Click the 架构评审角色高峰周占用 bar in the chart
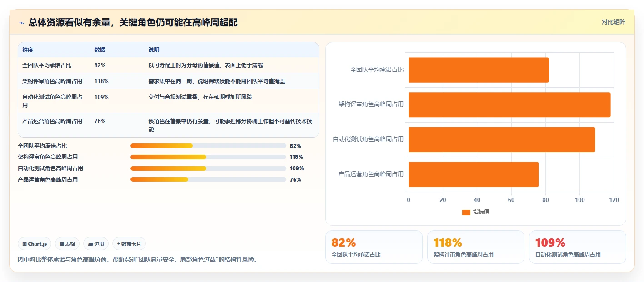Image resolution: width=644 pixels, height=282 pixels. (x=509, y=104)
